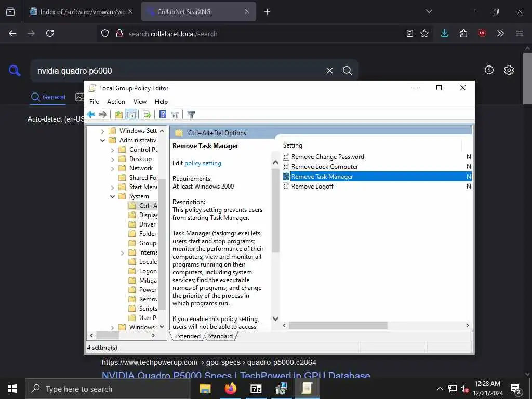Expand the Desktop tree node
Image resolution: width=532 pixels, height=399 pixels.
[112, 159]
